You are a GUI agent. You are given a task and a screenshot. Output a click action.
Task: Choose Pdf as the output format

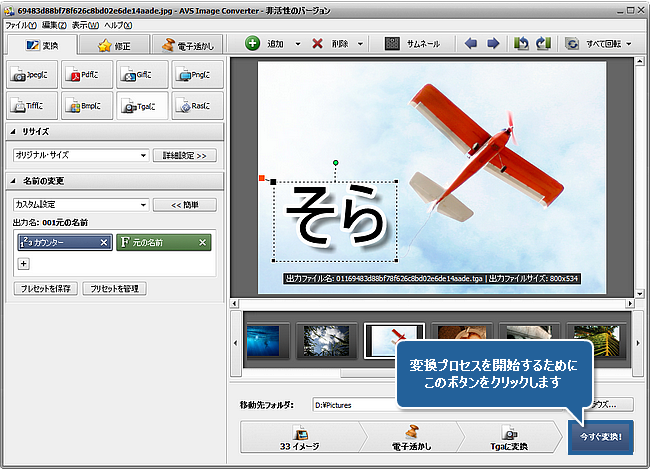coord(86,74)
